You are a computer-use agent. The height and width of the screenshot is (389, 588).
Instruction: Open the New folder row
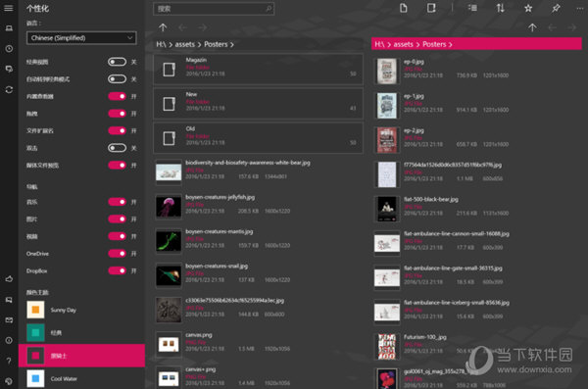[x=258, y=104]
